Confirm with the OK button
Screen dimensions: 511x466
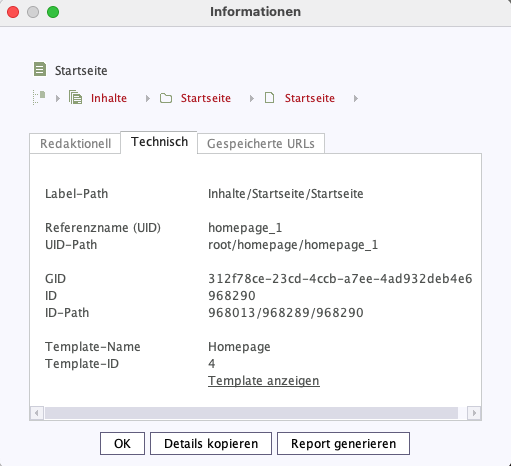point(122,443)
